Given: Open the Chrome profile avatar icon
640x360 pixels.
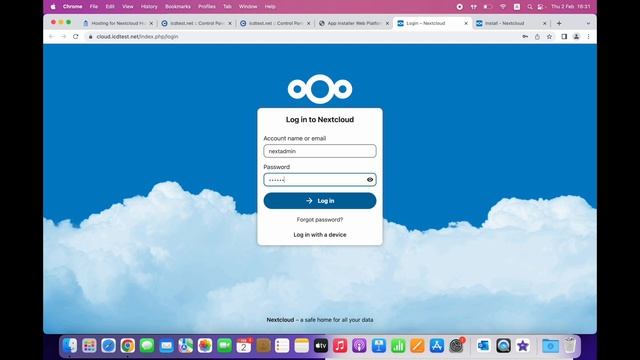Looking at the screenshot, I should point(576,37).
